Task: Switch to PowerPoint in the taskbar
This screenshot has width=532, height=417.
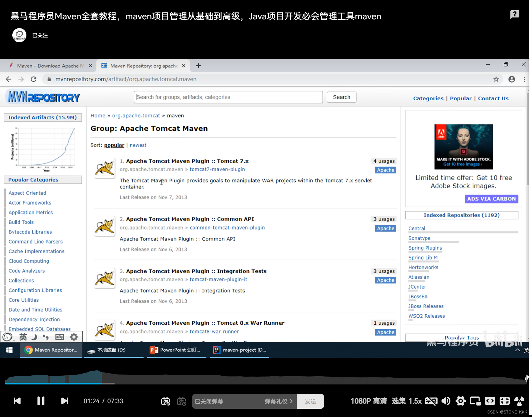Action: [x=177, y=350]
